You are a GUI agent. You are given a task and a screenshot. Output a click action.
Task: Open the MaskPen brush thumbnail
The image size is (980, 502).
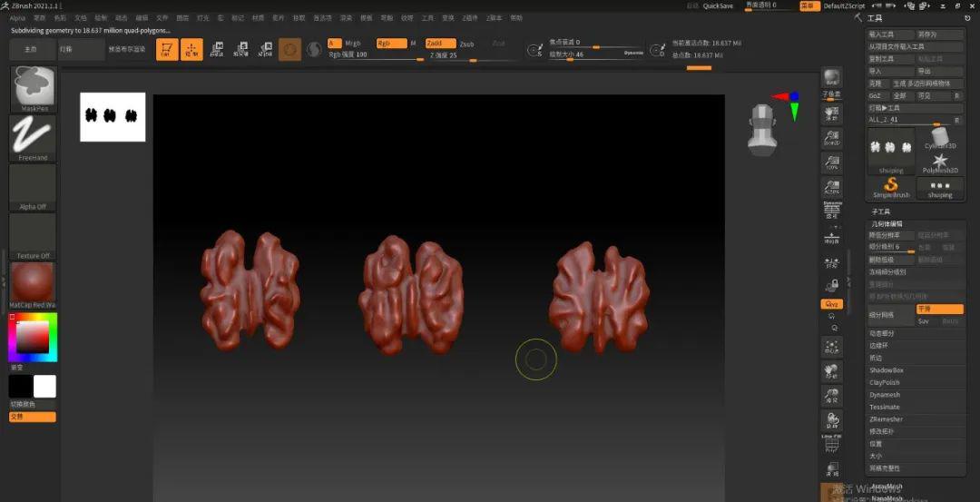coord(33,89)
